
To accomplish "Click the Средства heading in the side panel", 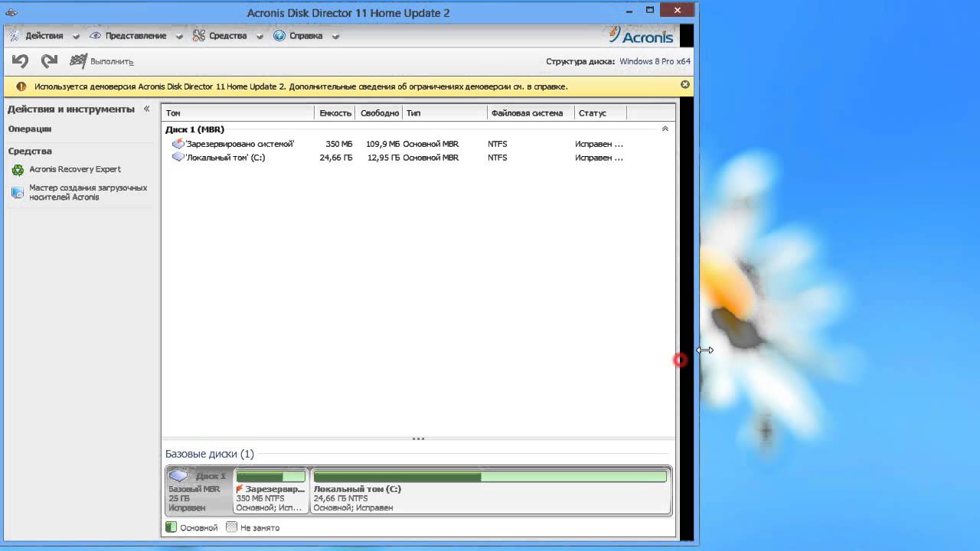I will tap(30, 152).
